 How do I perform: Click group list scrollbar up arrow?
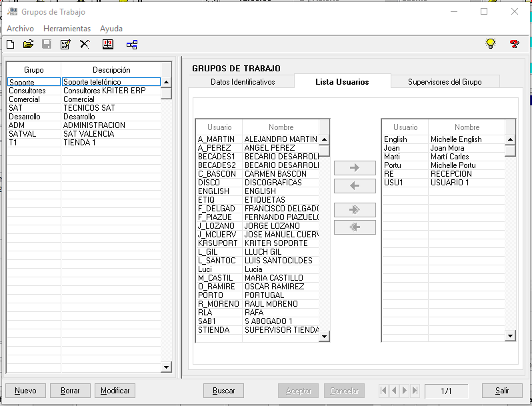pos(166,82)
